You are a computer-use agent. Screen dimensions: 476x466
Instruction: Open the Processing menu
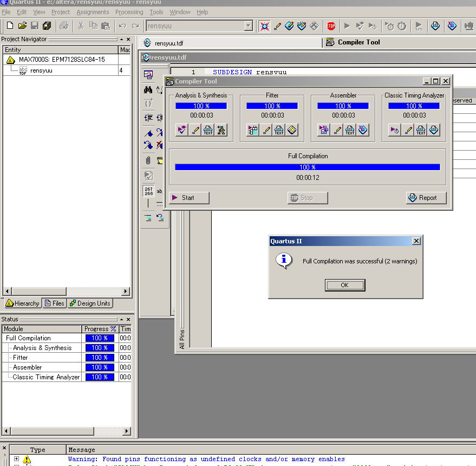click(x=129, y=12)
